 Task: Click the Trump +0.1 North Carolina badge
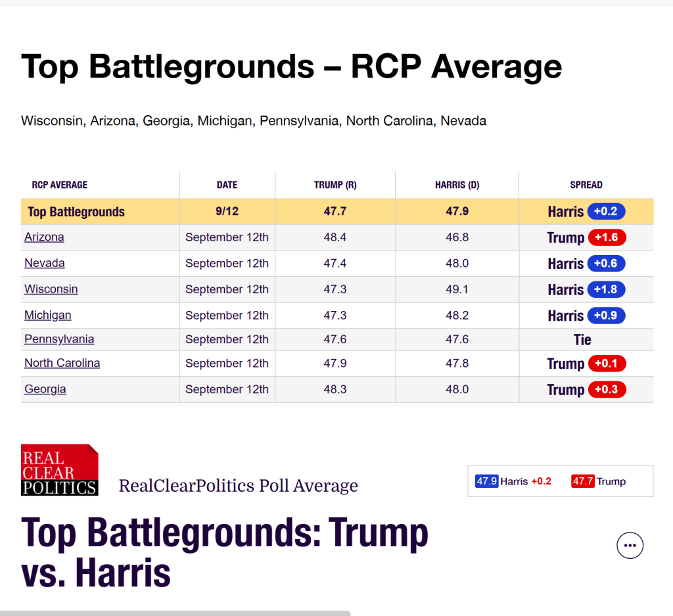pos(607,364)
